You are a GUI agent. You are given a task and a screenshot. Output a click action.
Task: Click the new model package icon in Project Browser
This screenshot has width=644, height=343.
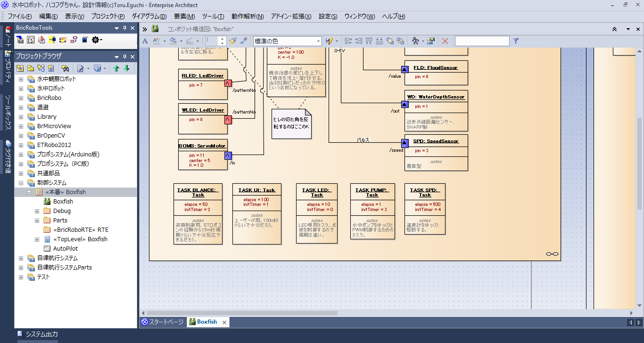(20, 68)
